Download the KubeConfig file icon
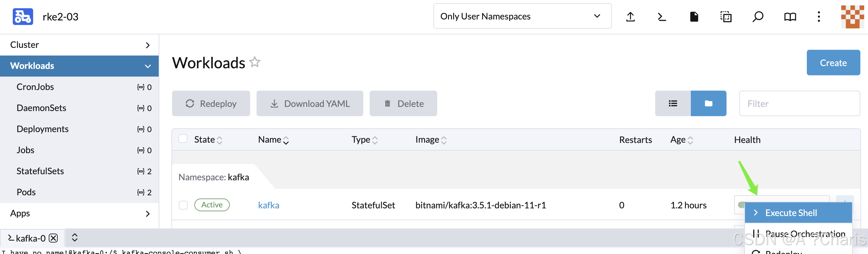Image resolution: width=868 pixels, height=254 pixels. point(694,17)
